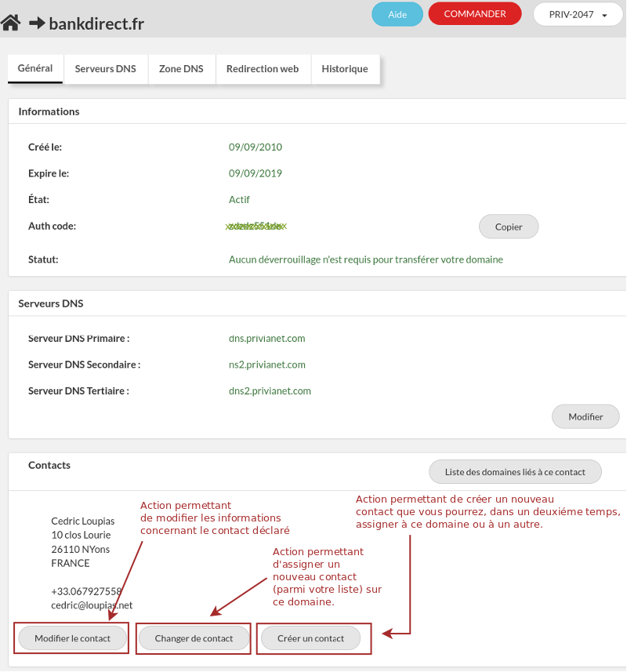The height and width of the screenshot is (672, 627).
Task: Click the Serveurs DNS section heading
Action: click(50, 303)
